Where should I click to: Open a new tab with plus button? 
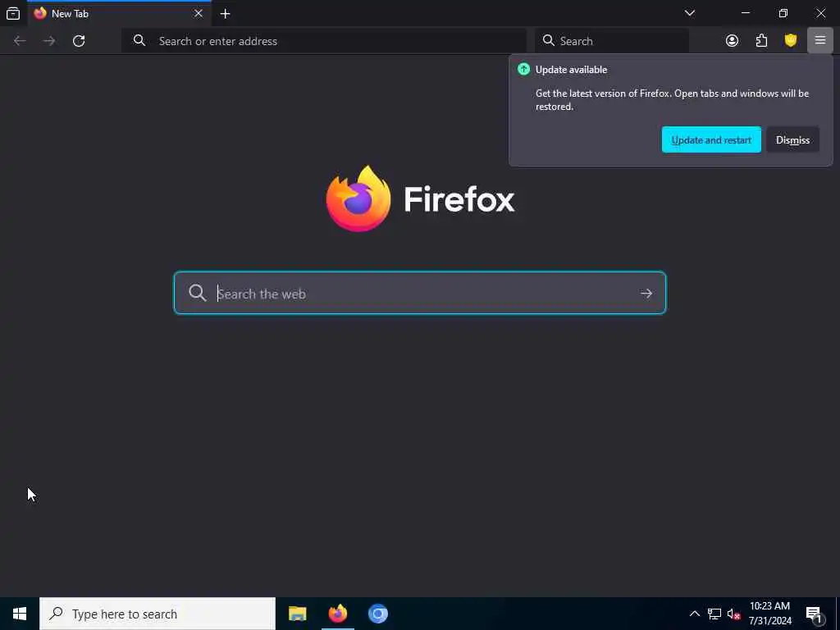[x=225, y=14]
